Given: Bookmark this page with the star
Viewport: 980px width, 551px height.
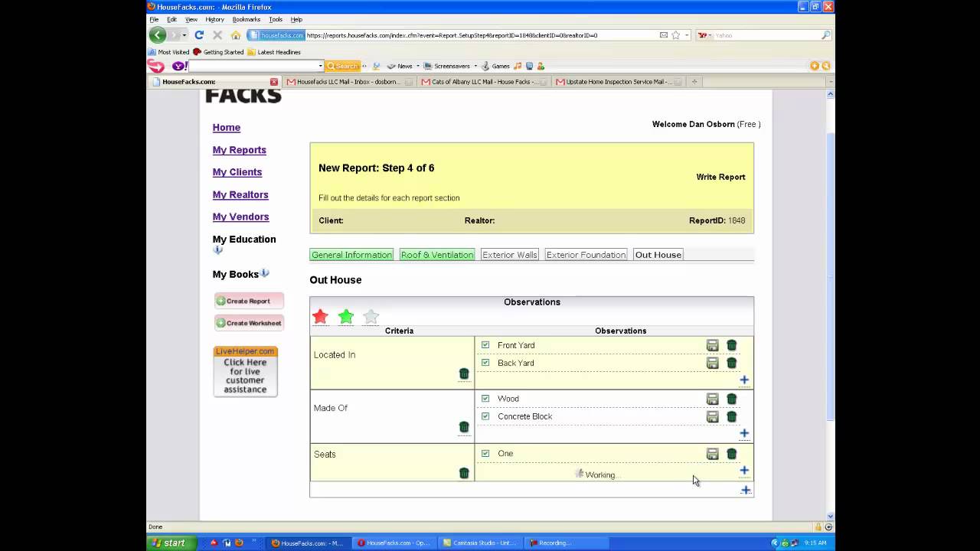Looking at the screenshot, I should (x=675, y=35).
